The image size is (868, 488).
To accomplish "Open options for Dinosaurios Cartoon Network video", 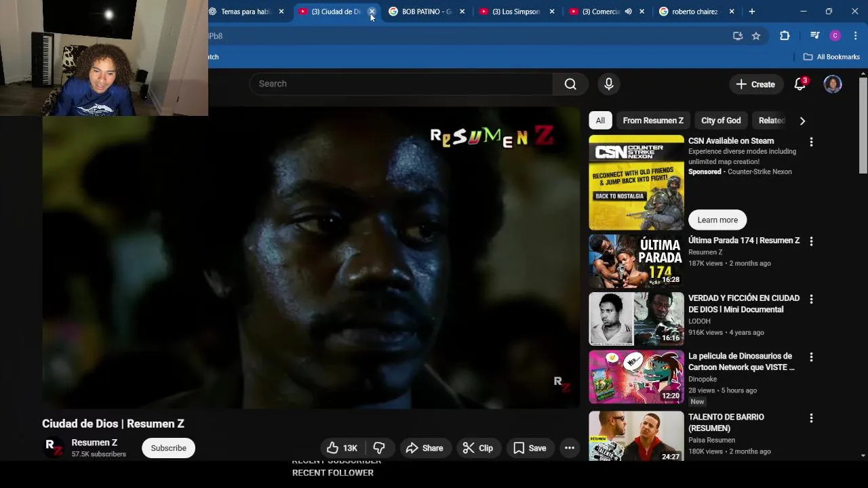I will click(811, 357).
